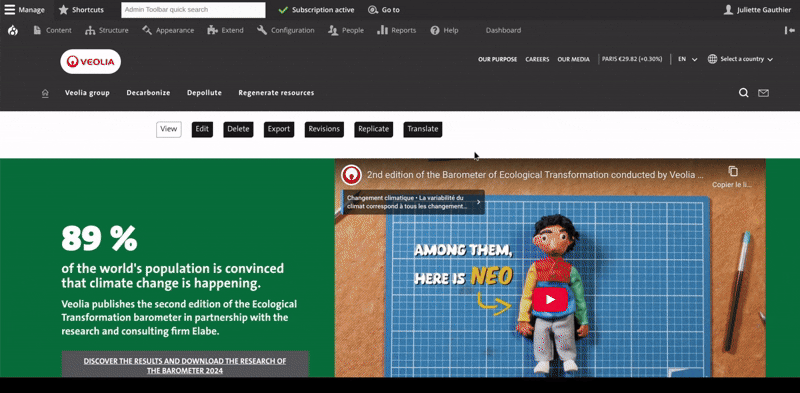Click the Paris stock price text
Screen dimensions: 800x393
pyautogui.click(x=632, y=59)
